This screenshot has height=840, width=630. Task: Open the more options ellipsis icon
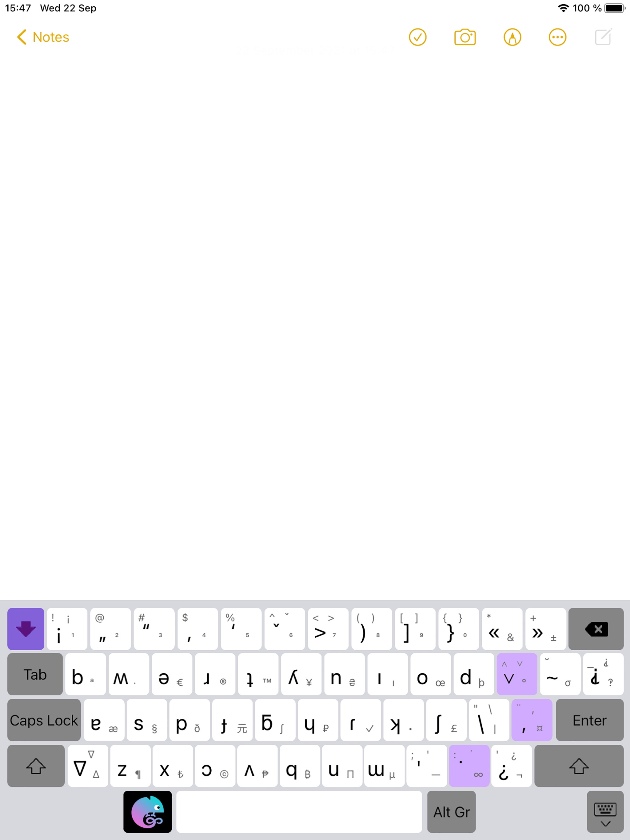pos(556,36)
